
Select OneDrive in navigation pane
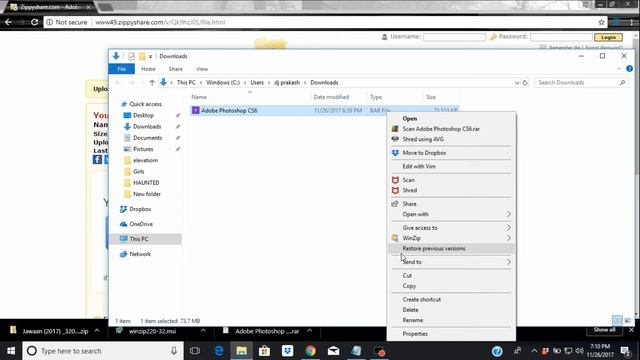click(141, 224)
